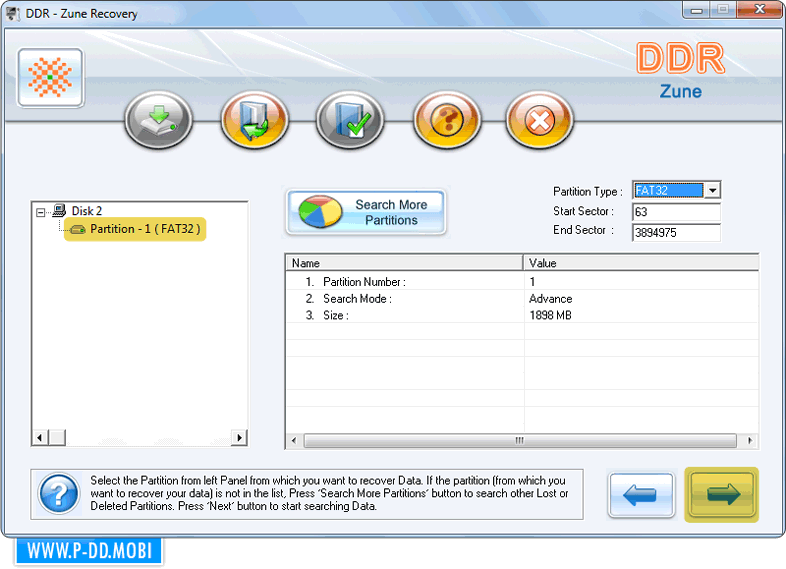Viewport: 786px width, 569px height.
Task: Select the Search Mode row
Action: coord(522,299)
